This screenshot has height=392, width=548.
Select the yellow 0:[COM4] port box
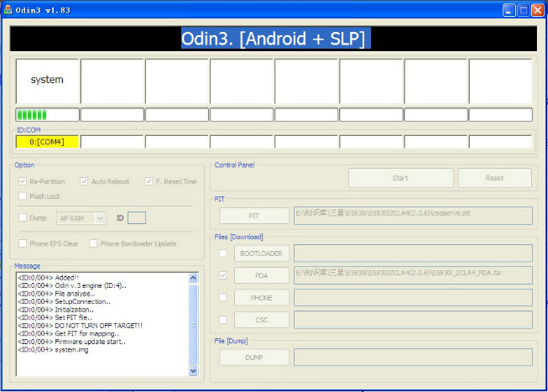pos(47,142)
